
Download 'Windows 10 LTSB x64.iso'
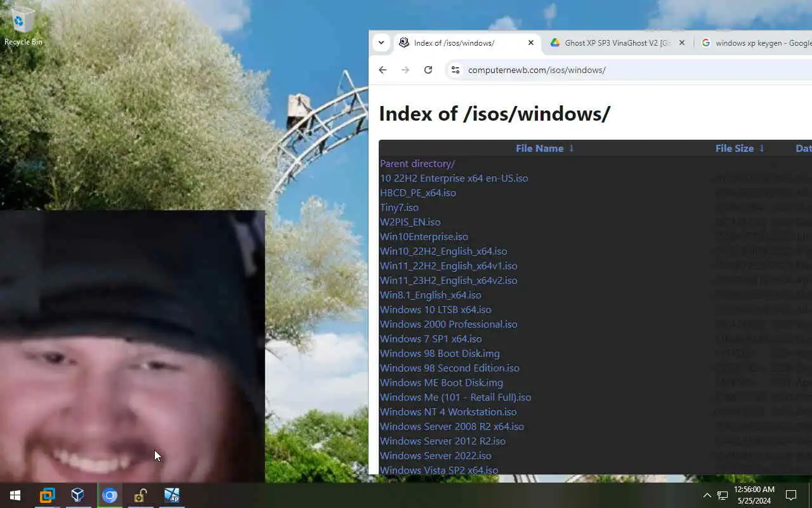click(436, 309)
